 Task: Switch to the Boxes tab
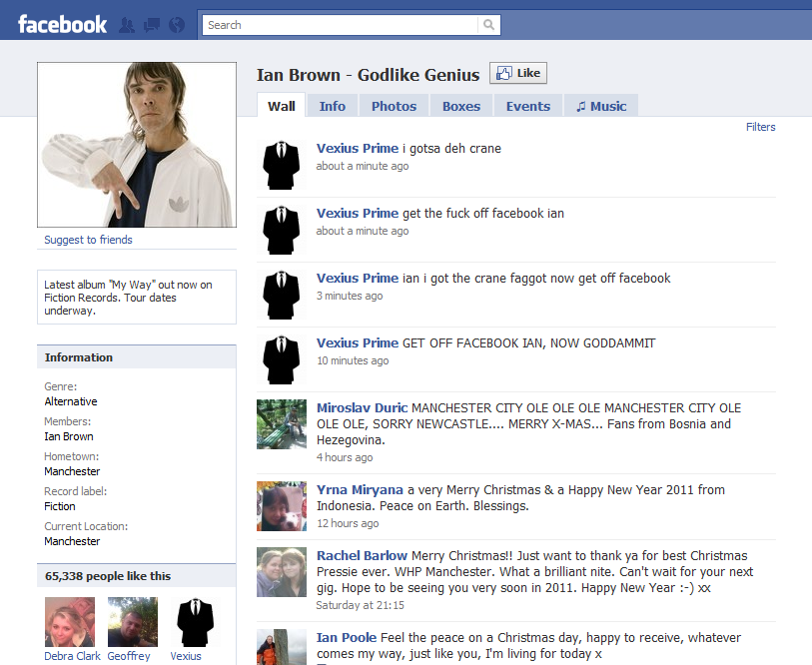(x=460, y=105)
